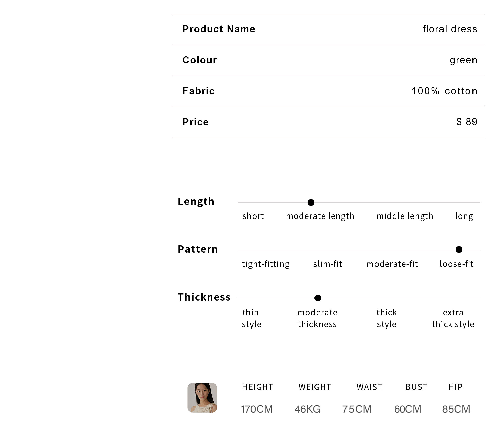This screenshot has width=504, height=436.
Task: Select the 'thin style' thickness label
Action: (x=251, y=318)
